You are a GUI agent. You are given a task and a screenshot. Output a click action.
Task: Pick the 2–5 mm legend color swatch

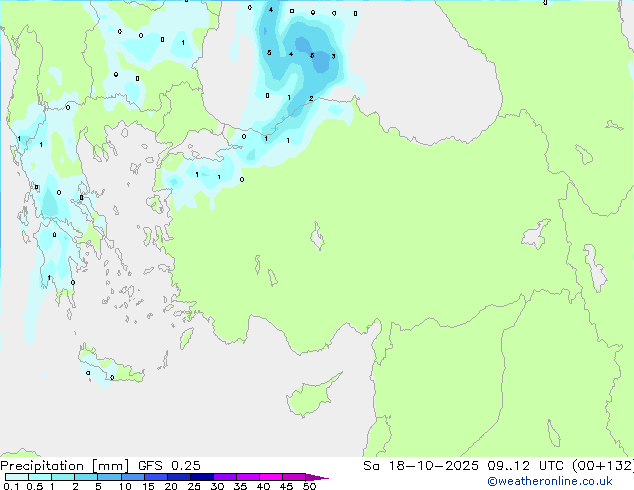pyautogui.click(x=86, y=477)
